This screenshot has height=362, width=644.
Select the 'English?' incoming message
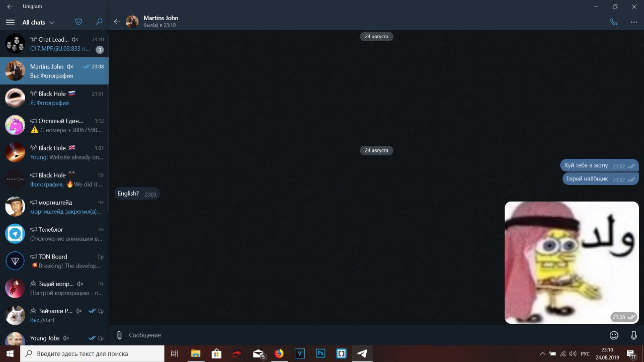[x=137, y=194]
